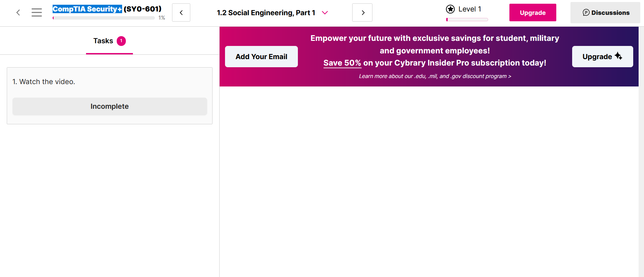Go to the previous lesson

(x=181, y=12)
